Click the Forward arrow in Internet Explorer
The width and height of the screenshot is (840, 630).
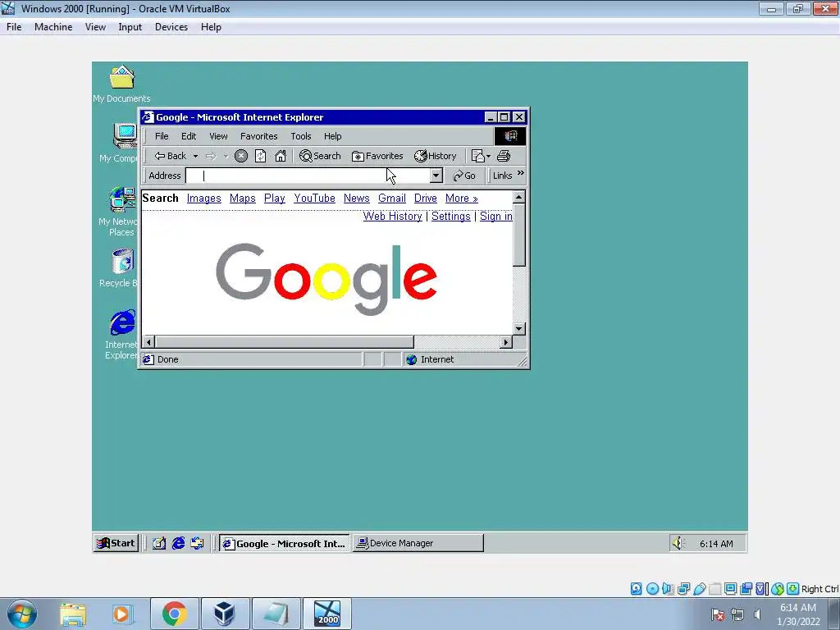click(211, 156)
